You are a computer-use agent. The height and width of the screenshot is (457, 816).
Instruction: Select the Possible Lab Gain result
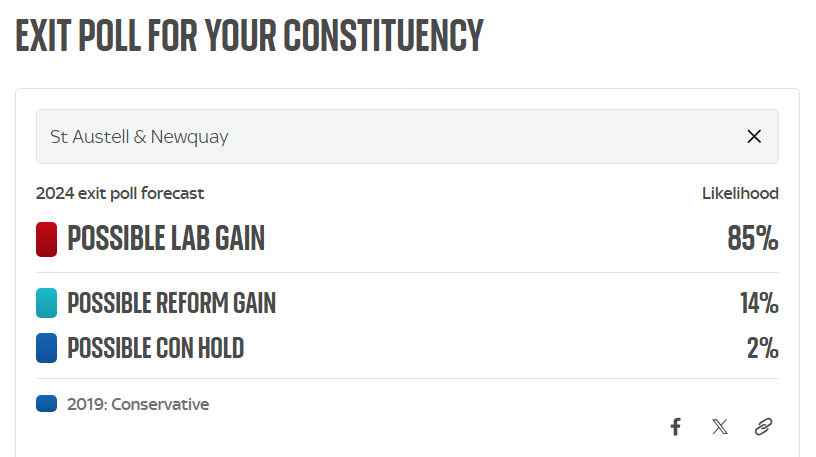pos(166,240)
